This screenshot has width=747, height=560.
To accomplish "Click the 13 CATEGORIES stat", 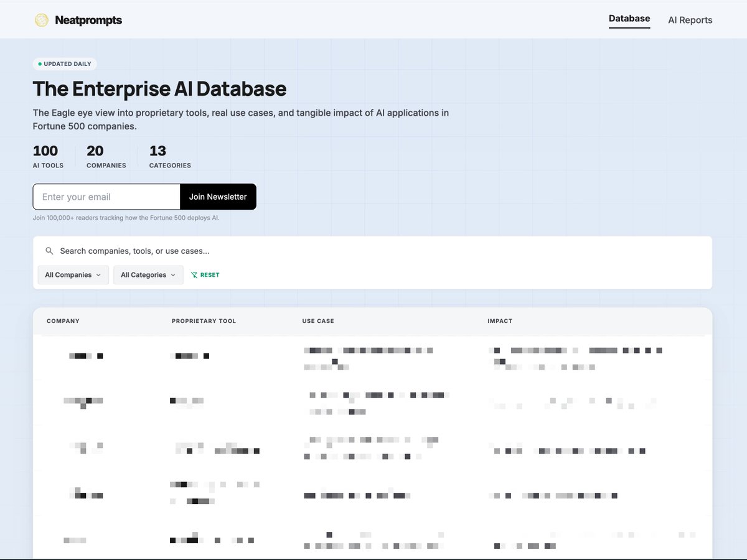I will 170,156.
